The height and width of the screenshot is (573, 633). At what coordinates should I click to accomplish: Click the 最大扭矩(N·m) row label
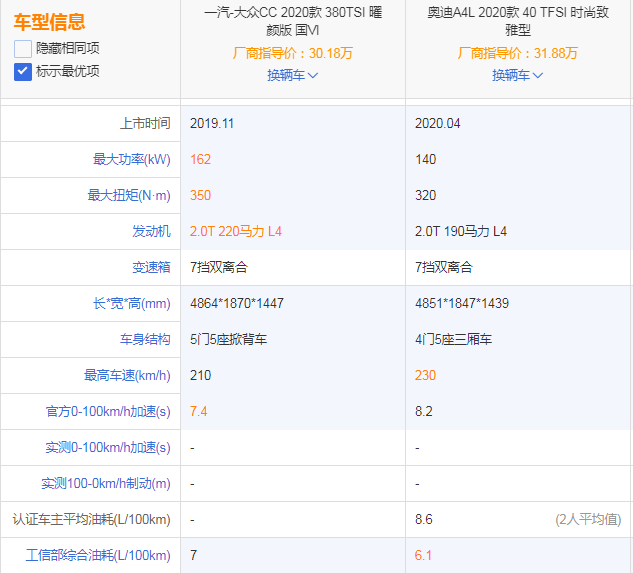point(129,196)
